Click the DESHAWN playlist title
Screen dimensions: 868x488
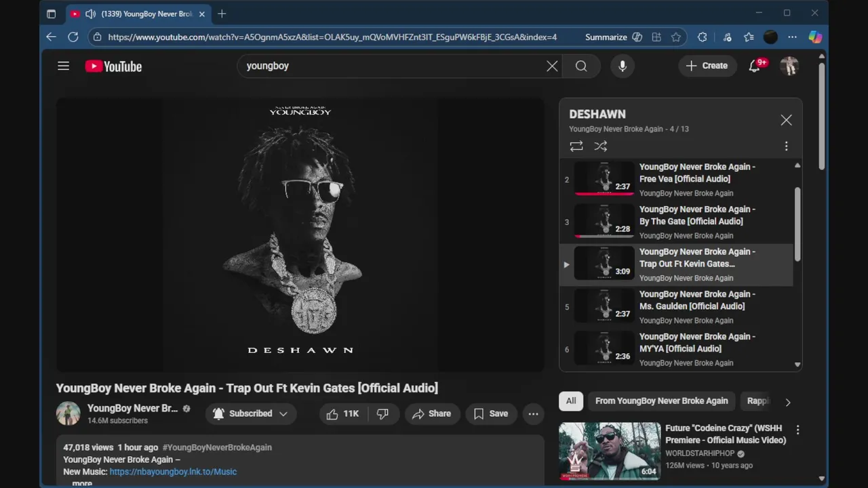point(597,114)
